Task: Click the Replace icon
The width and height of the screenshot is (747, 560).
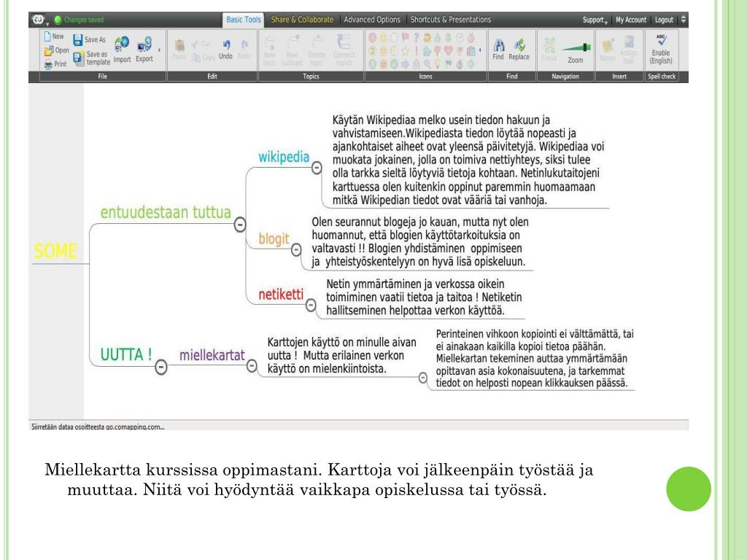Action: click(x=519, y=45)
